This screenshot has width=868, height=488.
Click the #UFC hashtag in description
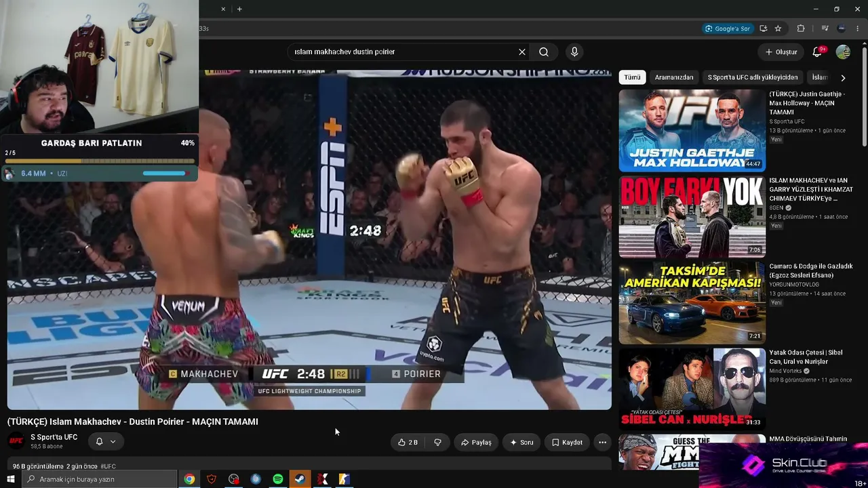108,466
